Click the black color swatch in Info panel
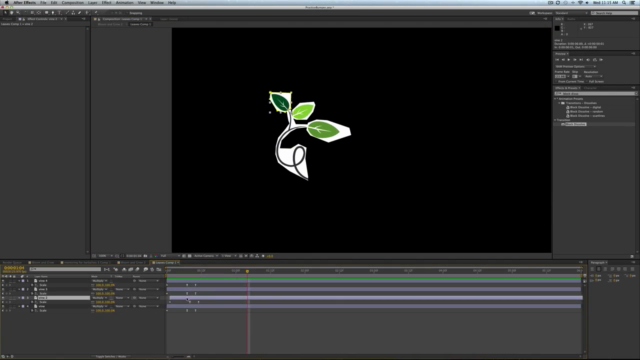This screenshot has width=640, height=360. pyautogui.click(x=557, y=28)
